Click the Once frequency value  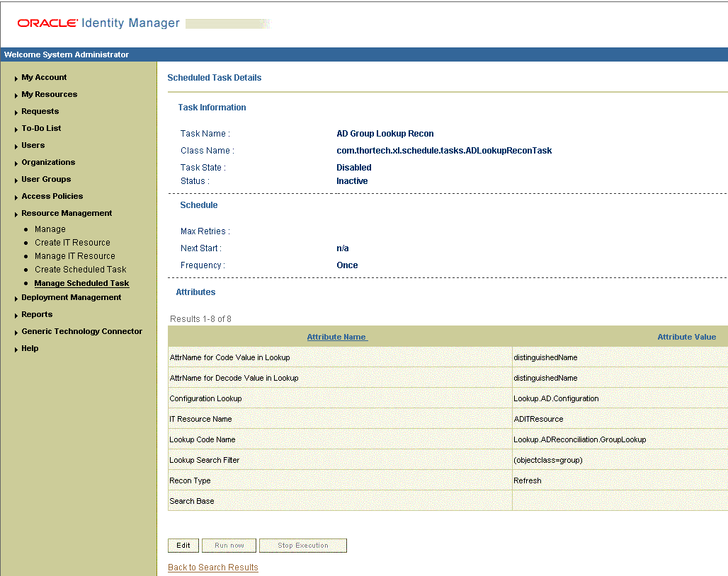pos(347,265)
